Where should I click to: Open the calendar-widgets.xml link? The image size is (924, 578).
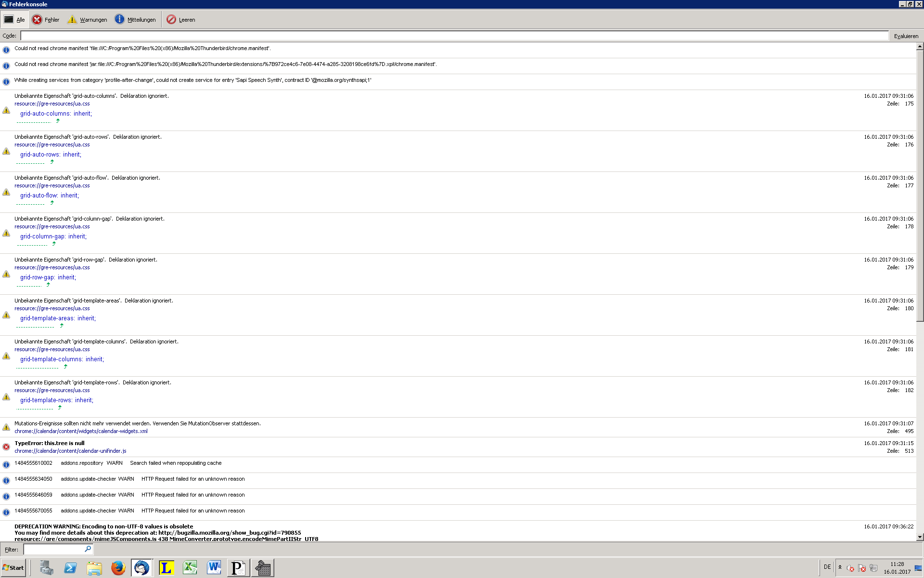point(81,432)
